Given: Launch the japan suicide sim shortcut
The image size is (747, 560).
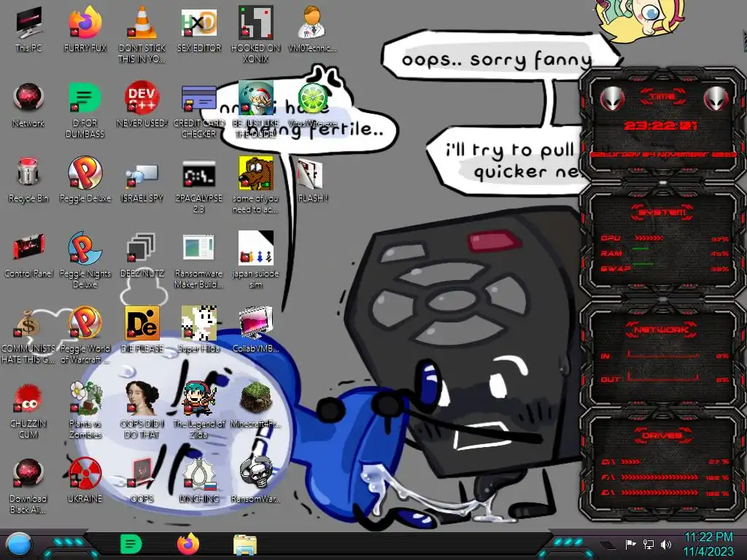Looking at the screenshot, I should 256,260.
